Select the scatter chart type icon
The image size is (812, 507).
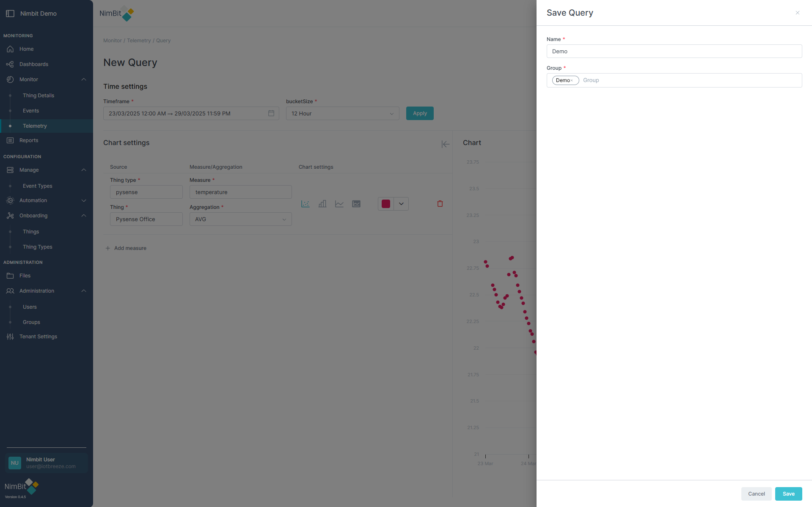305,204
